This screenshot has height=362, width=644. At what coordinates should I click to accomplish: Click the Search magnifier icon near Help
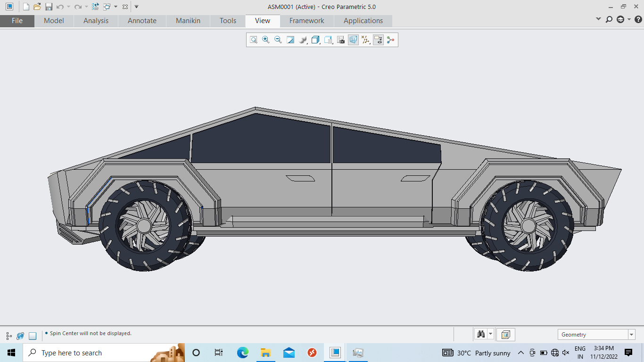609,19
